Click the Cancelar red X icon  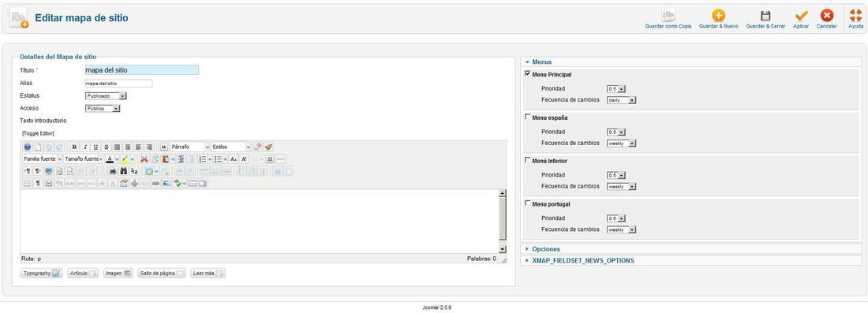click(826, 16)
